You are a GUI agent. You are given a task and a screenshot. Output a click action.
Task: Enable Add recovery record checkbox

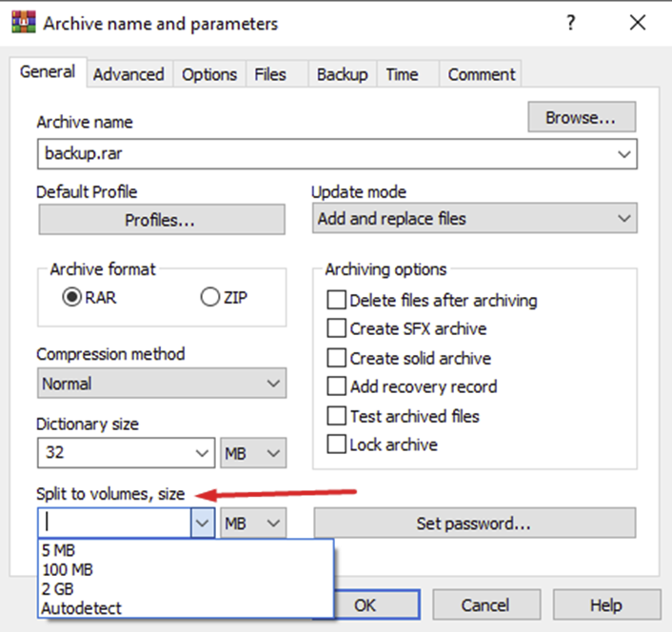click(336, 386)
